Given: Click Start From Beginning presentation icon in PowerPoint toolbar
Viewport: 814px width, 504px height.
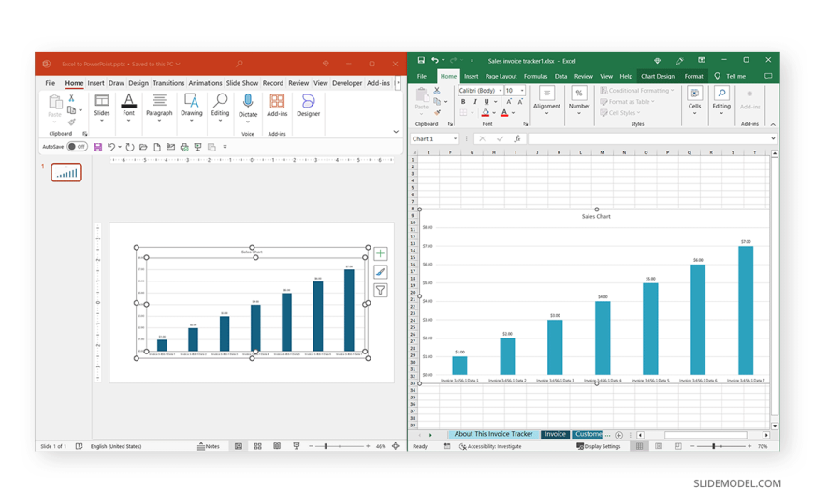Looking at the screenshot, I should pos(197,147).
